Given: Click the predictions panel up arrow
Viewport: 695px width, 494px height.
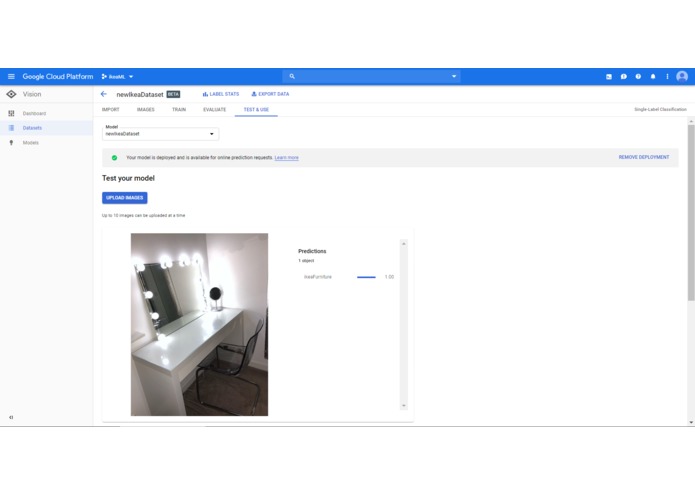Looking at the screenshot, I should tap(404, 244).
